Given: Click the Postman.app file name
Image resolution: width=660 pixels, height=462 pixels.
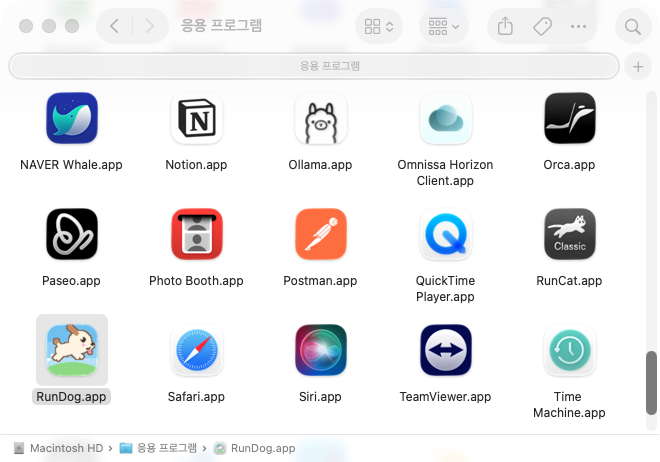Looking at the screenshot, I should 320,281.
